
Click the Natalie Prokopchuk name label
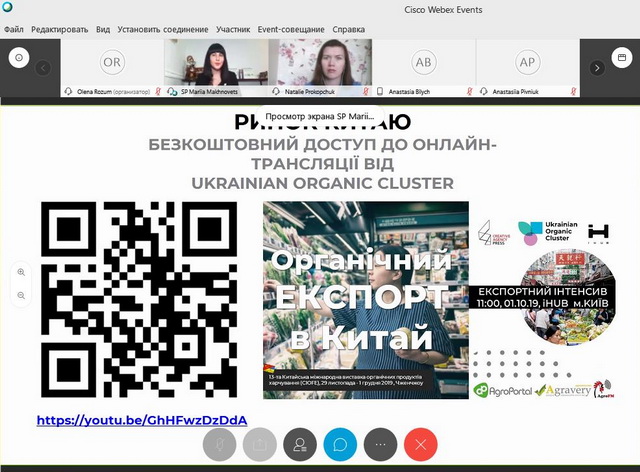click(x=310, y=92)
